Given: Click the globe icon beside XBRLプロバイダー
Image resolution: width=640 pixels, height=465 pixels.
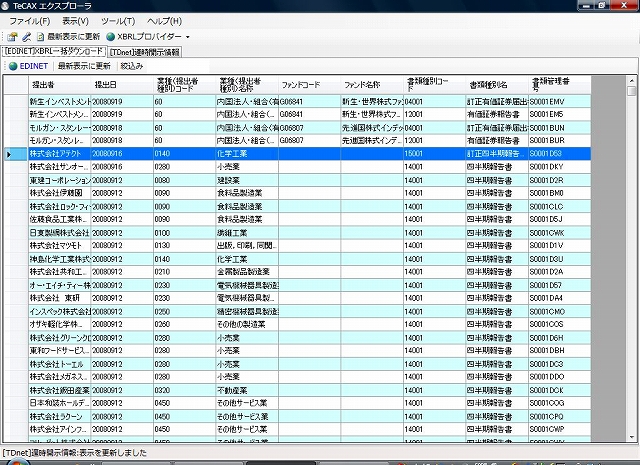Looking at the screenshot, I should 110,36.
